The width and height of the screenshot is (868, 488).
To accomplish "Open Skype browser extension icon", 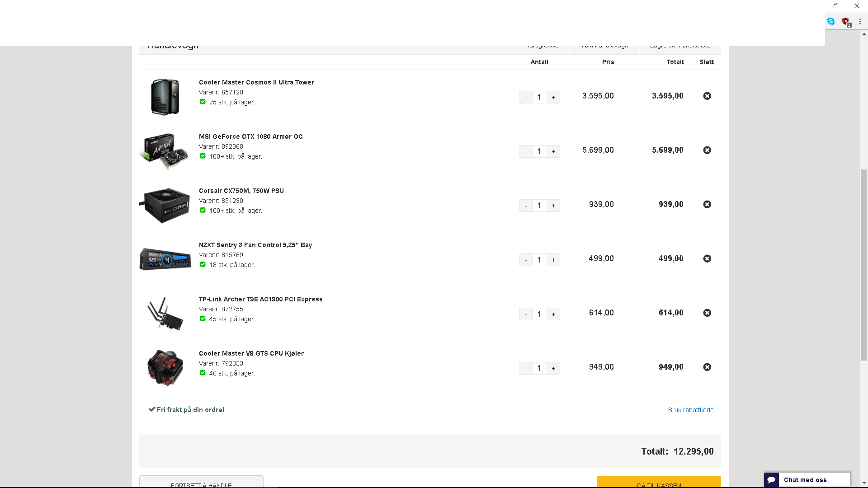I will 831,21.
